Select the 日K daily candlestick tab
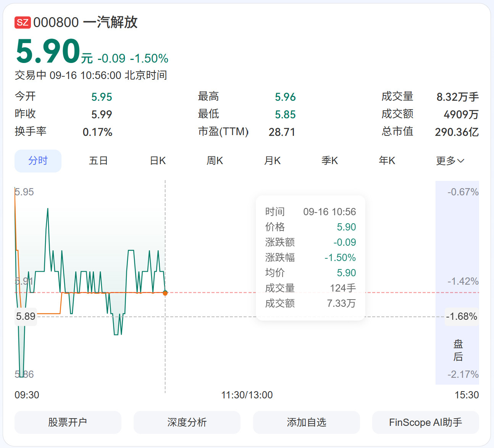The height and width of the screenshot is (448, 494). pos(158,161)
